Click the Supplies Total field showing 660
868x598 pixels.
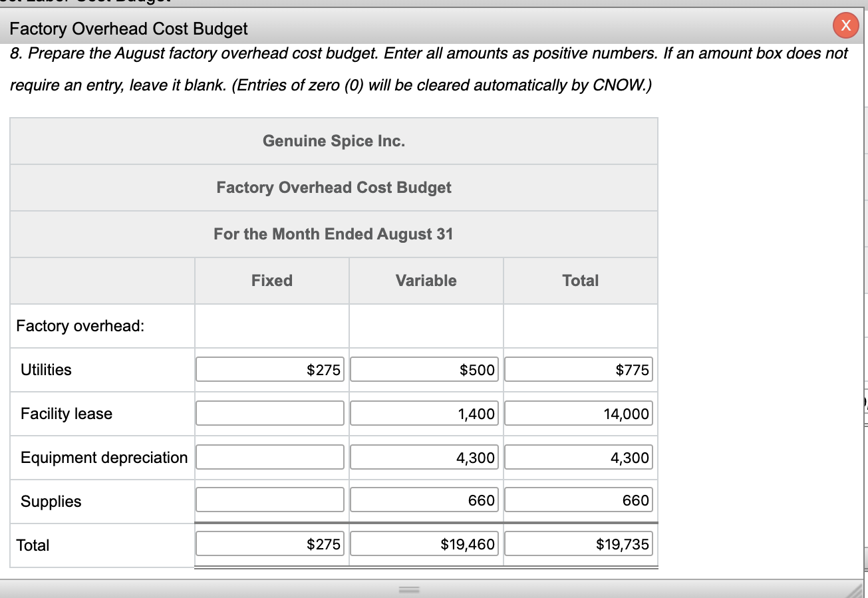pos(579,500)
